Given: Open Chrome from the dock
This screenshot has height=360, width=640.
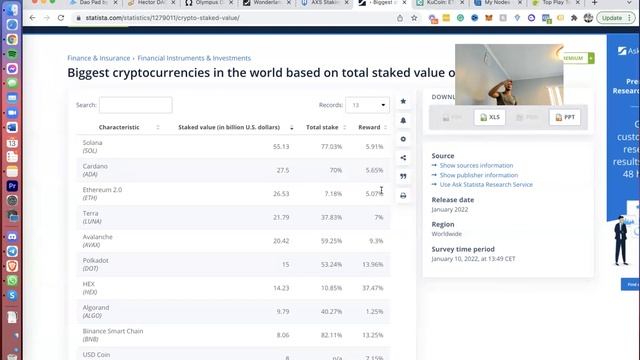Looking at the screenshot, I should coord(12,39).
